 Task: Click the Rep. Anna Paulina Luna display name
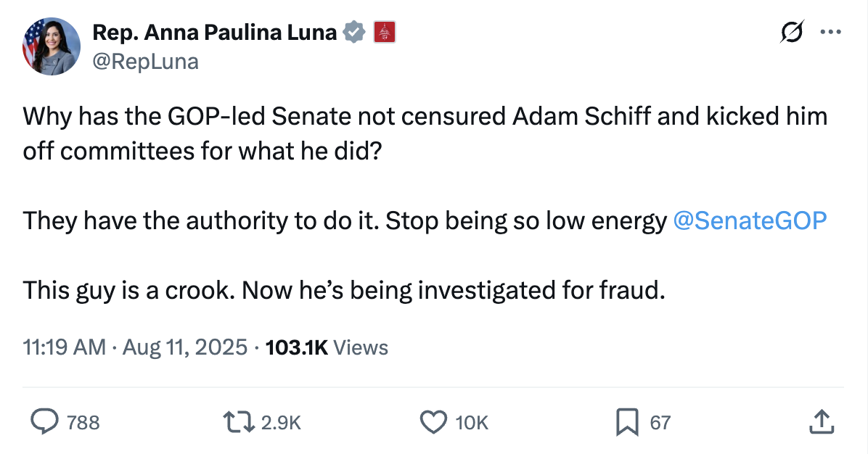pos(215,33)
